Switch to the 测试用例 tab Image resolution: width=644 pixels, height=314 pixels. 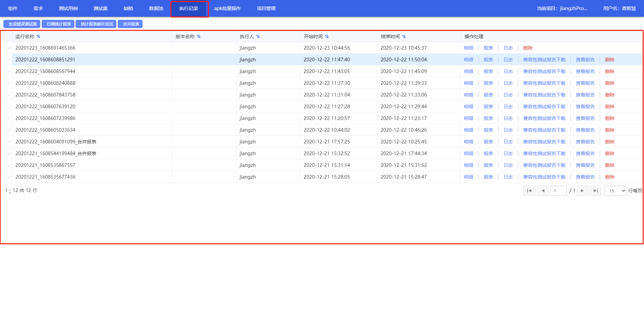click(68, 8)
